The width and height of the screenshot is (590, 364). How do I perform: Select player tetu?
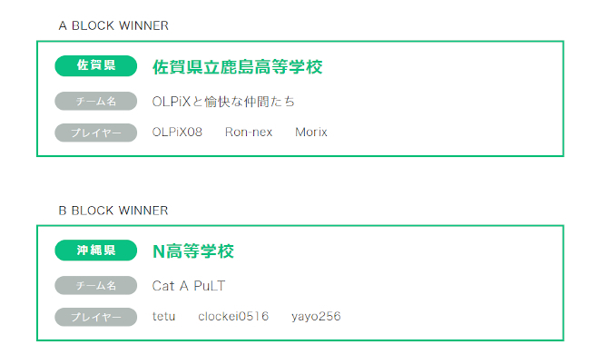tap(164, 317)
